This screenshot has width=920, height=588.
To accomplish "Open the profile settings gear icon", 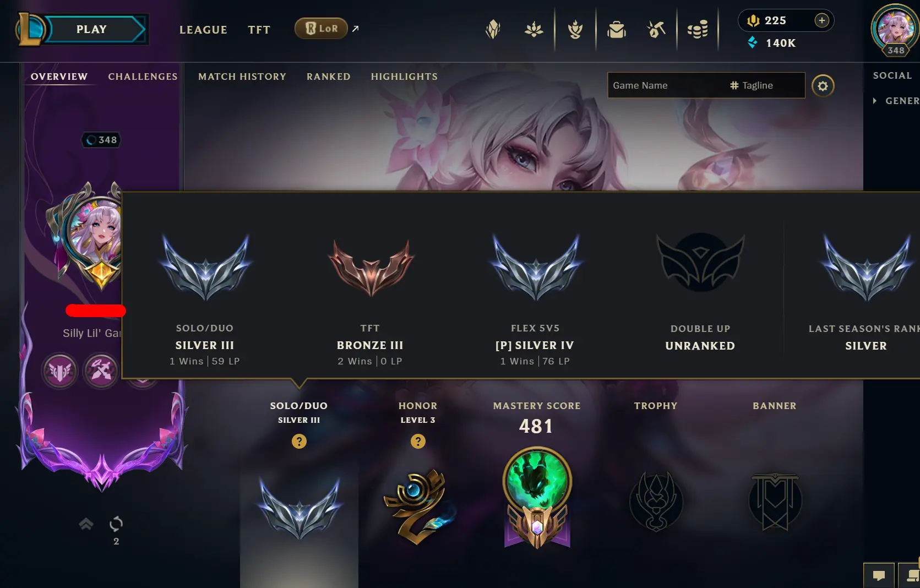I will point(823,86).
